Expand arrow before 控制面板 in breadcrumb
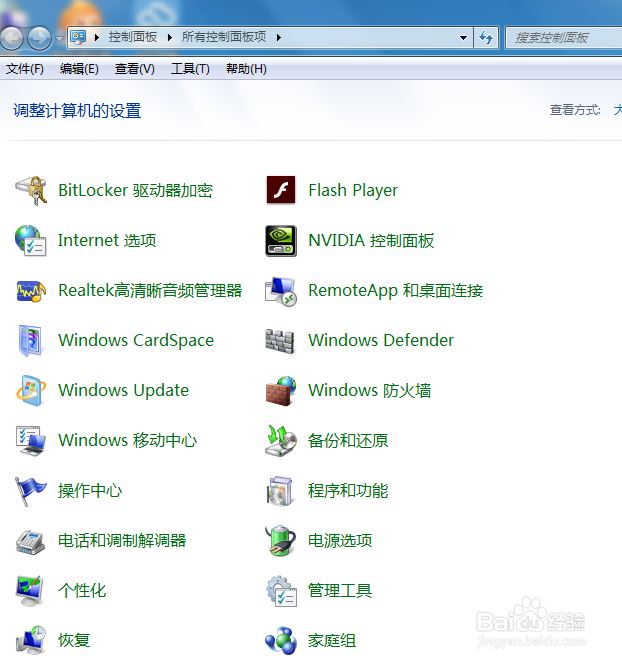The image size is (622, 663). click(x=97, y=38)
